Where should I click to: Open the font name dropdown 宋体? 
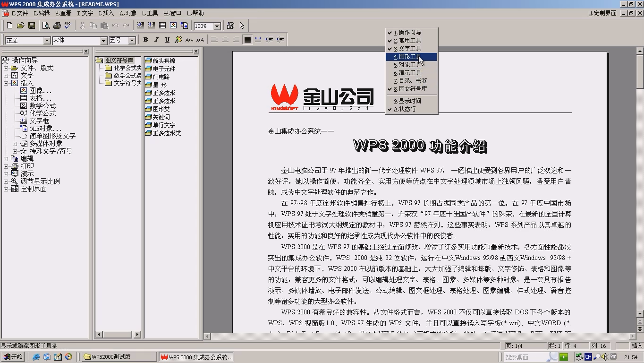[x=103, y=40]
